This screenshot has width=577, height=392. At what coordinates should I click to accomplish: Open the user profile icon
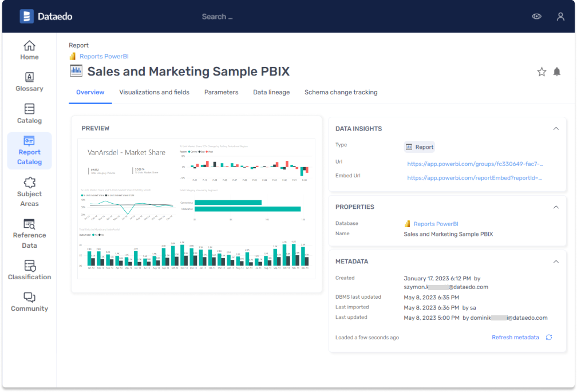(x=560, y=16)
